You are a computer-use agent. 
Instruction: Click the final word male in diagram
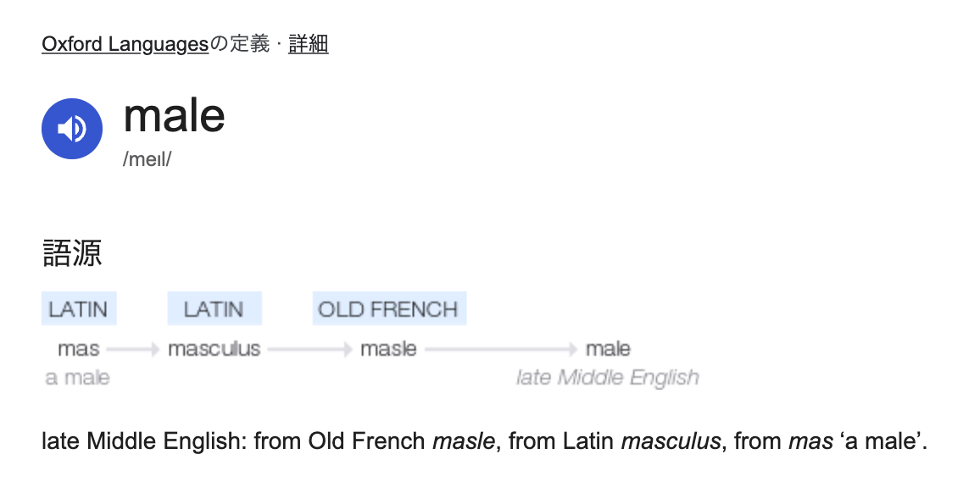tap(608, 349)
